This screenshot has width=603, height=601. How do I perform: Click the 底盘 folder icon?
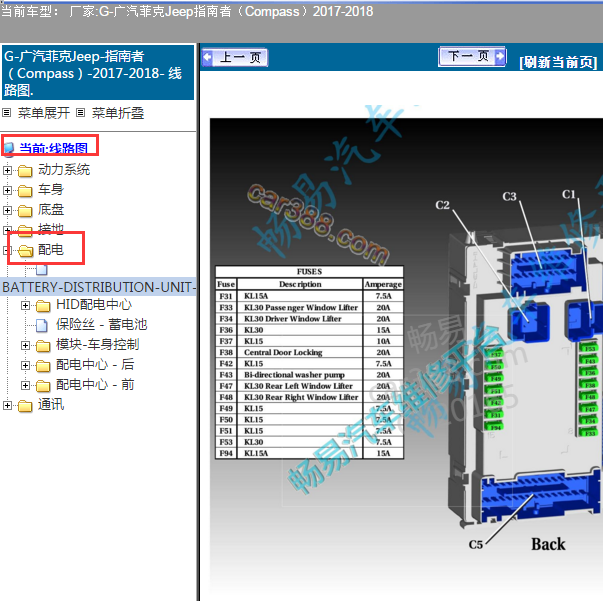tap(25, 211)
